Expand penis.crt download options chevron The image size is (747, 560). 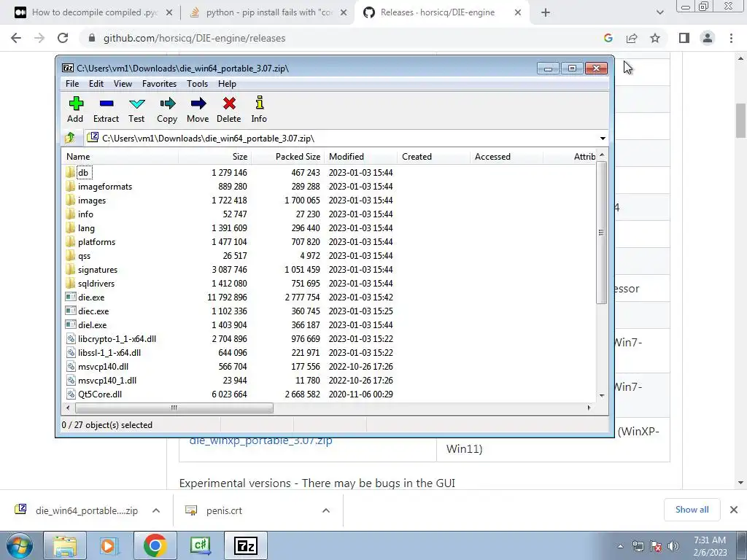(x=326, y=510)
